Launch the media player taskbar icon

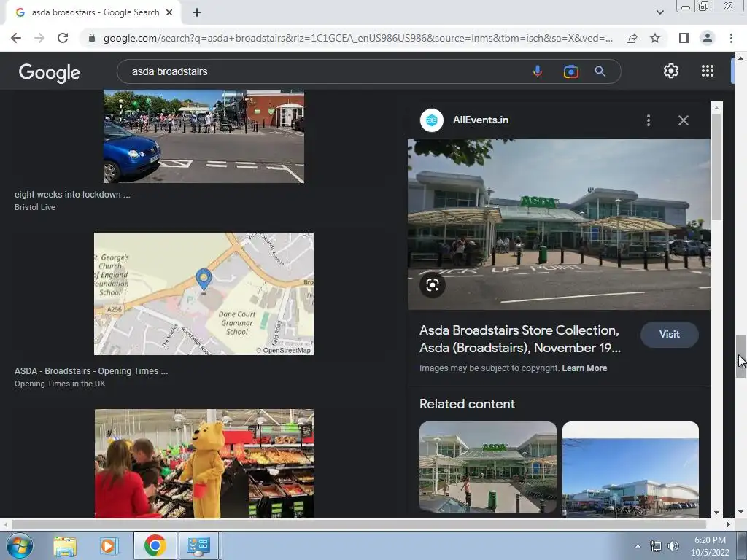[x=108, y=545]
